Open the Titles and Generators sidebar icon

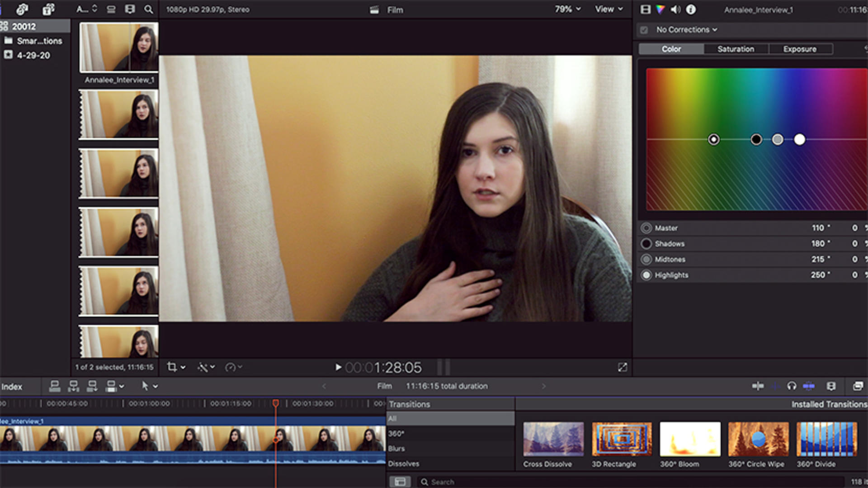48,9
